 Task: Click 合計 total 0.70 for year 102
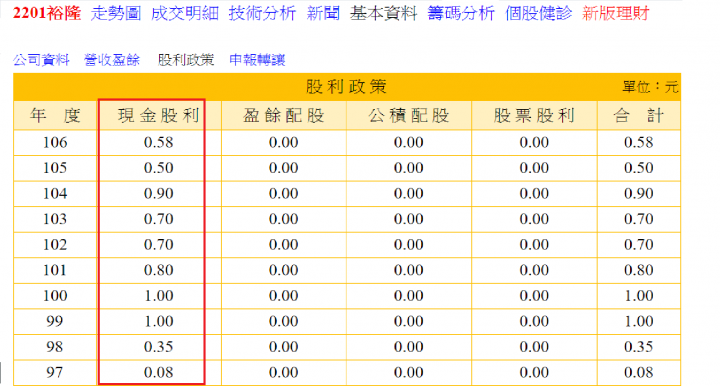point(639,245)
